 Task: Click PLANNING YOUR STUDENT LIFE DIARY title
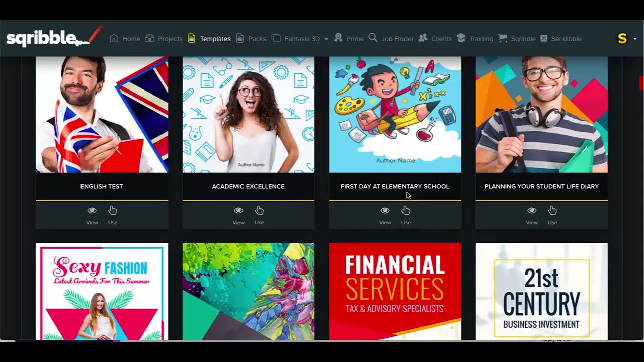(x=541, y=186)
